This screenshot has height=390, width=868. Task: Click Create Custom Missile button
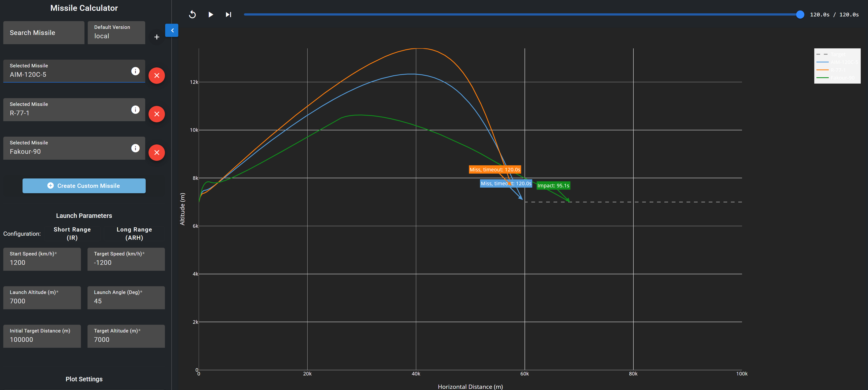(x=84, y=186)
